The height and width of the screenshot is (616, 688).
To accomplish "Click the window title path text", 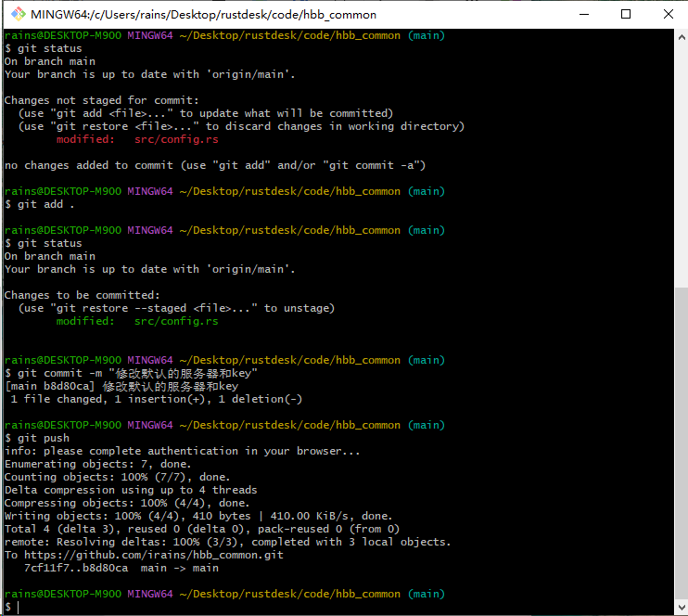I will [204, 14].
